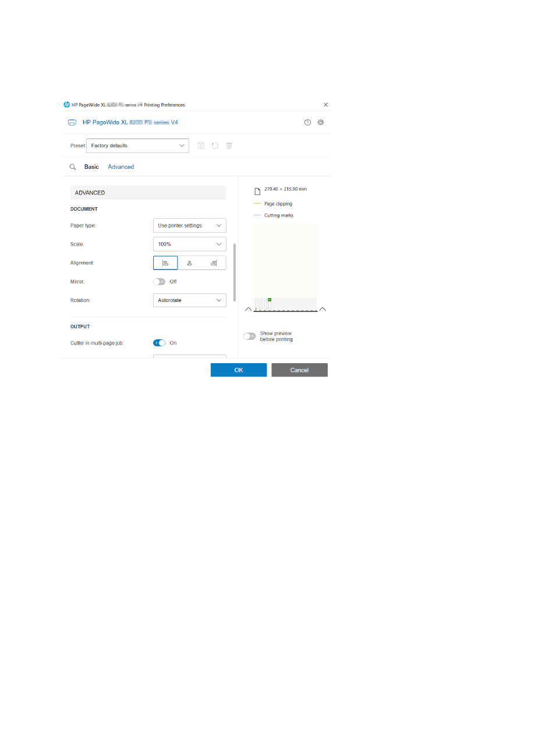Viewport: 553px width, 756px height.
Task: Click the delete preset trash icon
Action: (229, 145)
